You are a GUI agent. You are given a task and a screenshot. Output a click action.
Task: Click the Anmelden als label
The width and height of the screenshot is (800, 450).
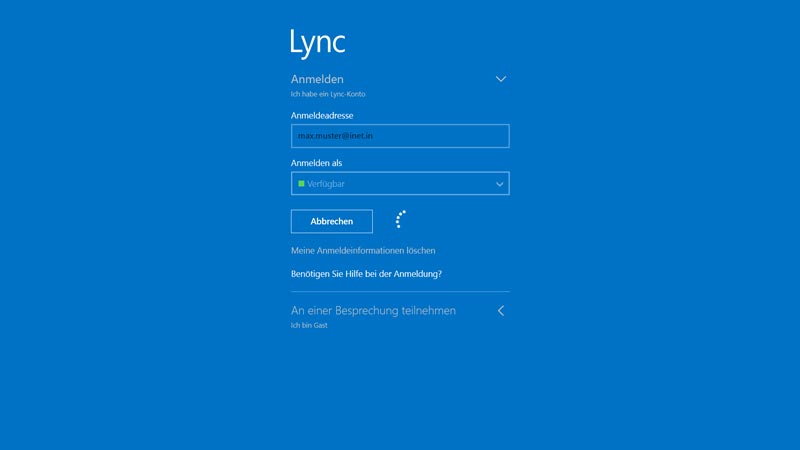(x=316, y=163)
